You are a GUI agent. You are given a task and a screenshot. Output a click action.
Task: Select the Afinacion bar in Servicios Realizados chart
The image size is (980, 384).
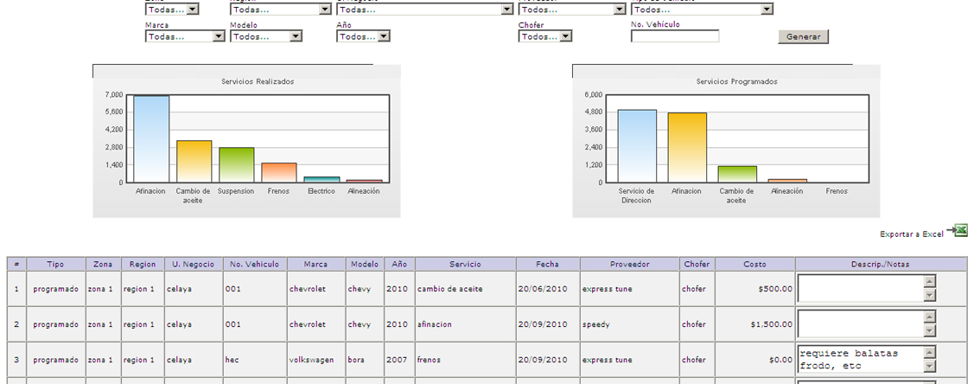point(151,138)
